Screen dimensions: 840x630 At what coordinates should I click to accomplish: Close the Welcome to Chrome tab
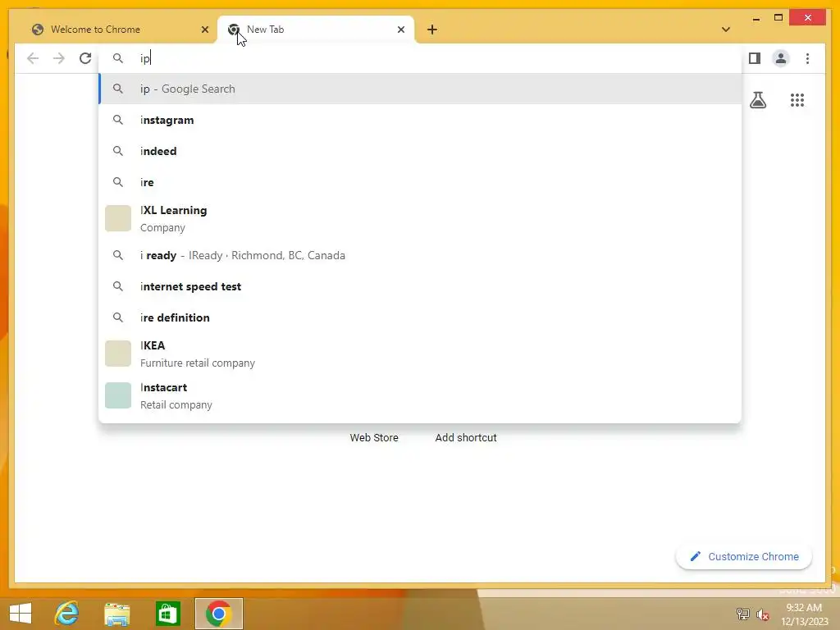(x=204, y=30)
